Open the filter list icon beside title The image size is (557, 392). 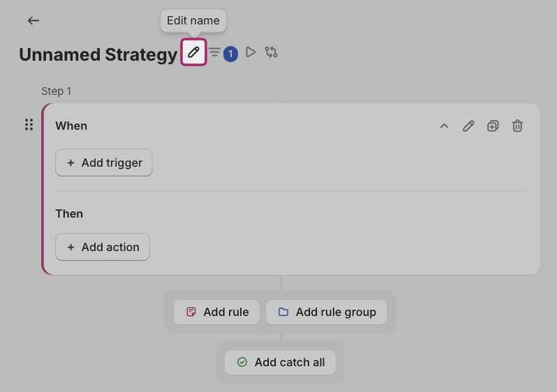214,52
